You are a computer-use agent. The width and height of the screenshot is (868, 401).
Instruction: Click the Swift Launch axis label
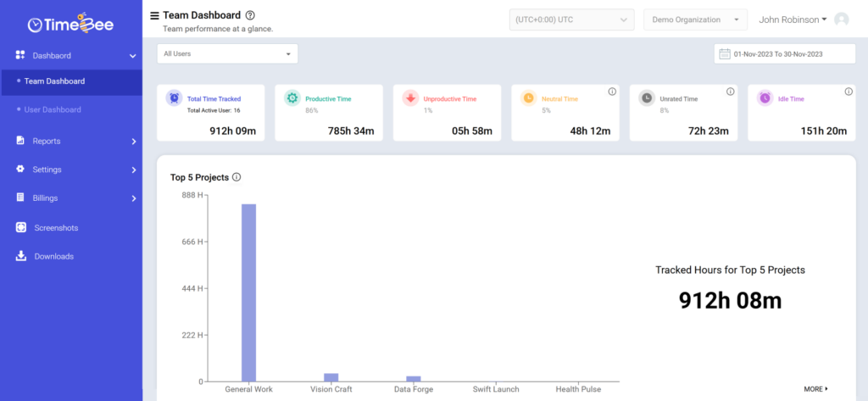click(495, 389)
